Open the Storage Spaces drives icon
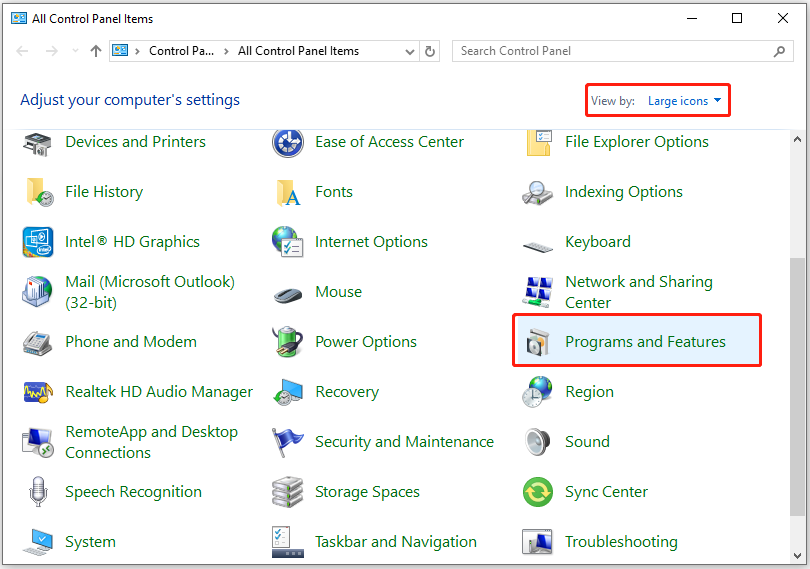Screen dimensions: 810x569 click(288, 492)
